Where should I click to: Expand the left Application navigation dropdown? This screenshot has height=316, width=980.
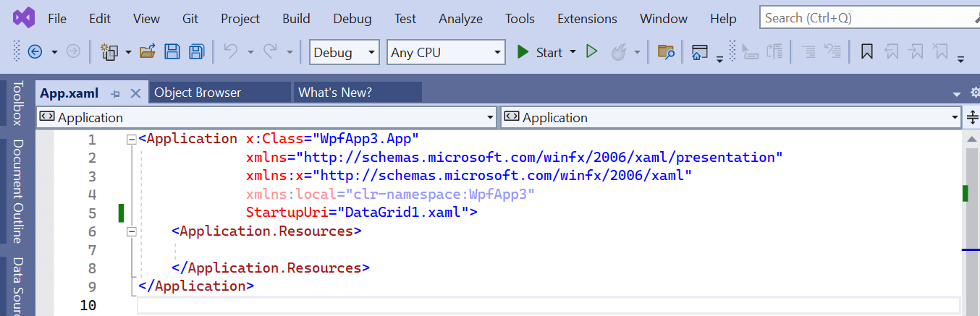coord(489,117)
